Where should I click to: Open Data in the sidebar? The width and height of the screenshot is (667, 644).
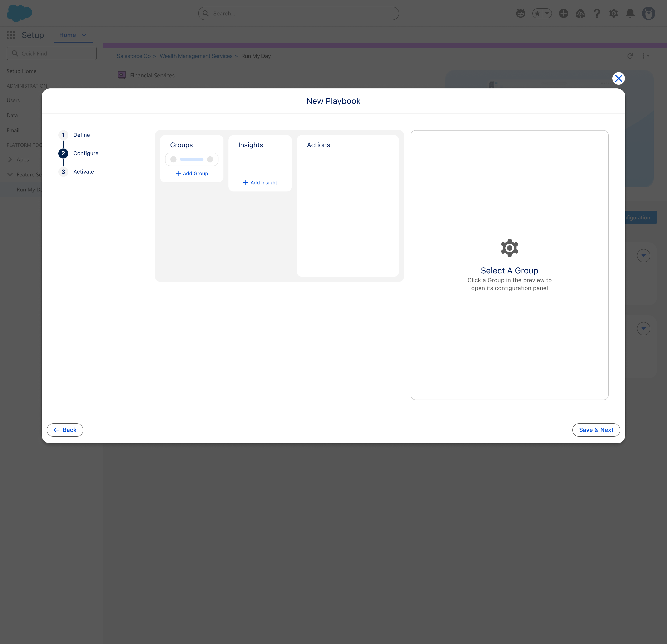click(x=12, y=116)
